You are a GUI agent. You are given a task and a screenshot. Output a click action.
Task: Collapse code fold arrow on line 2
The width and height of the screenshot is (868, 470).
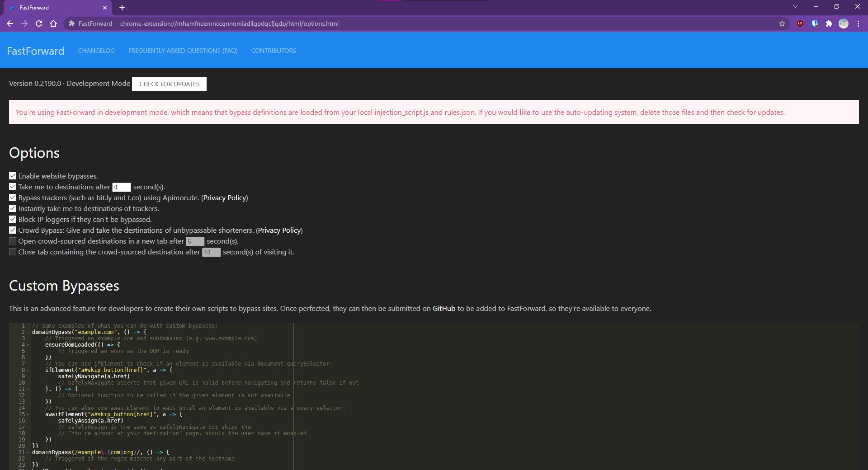28,332
